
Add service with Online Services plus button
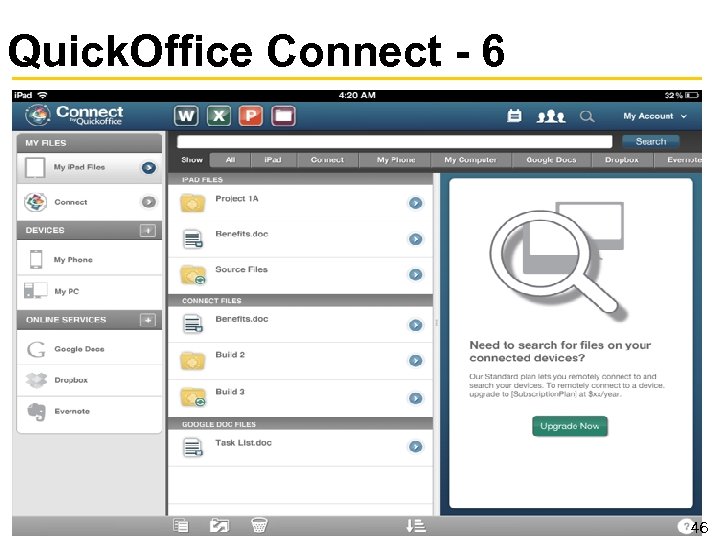click(x=148, y=320)
